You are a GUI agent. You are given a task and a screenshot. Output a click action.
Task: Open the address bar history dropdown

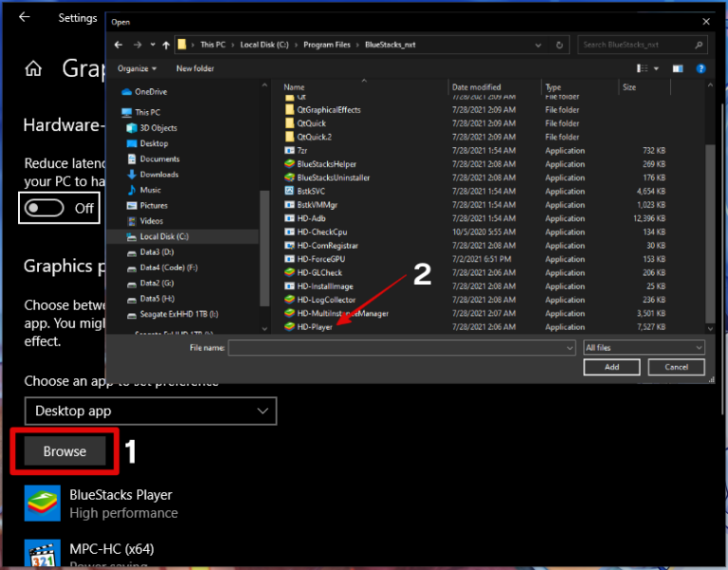point(538,46)
